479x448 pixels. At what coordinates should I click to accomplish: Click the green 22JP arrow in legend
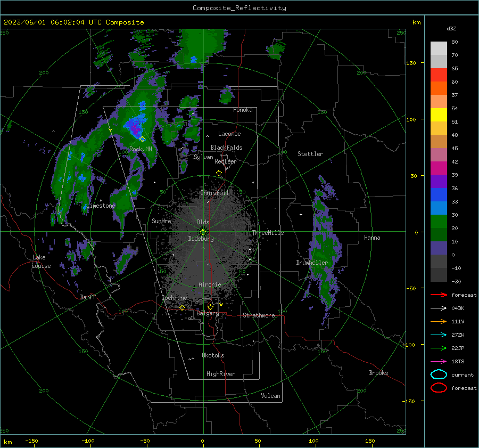[x=439, y=348]
